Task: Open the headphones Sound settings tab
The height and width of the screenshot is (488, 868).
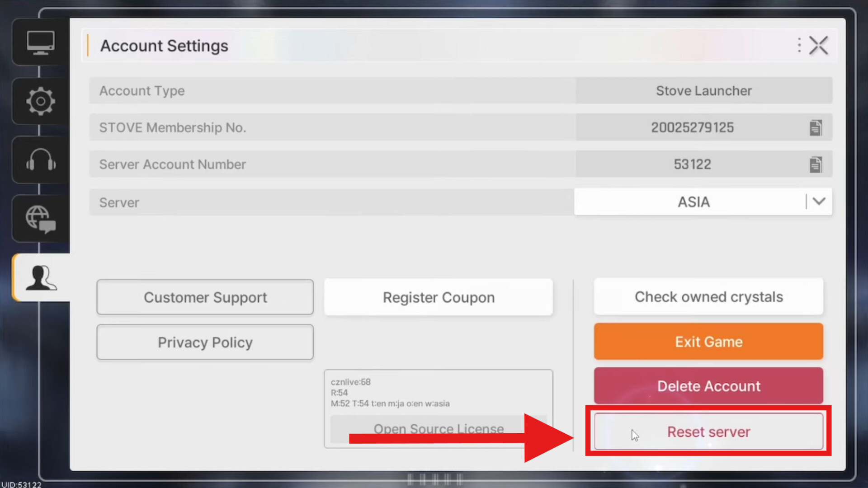Action: pos(41,160)
